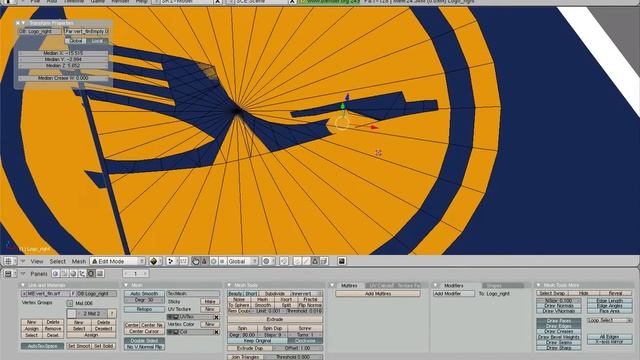Open the Select menu in 3D header

58,261
